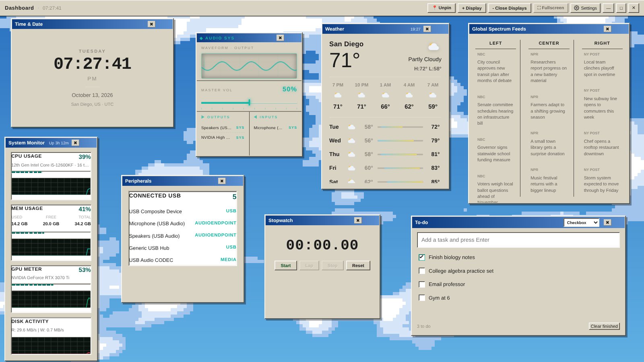Click the USB Audio CODEC row
The height and width of the screenshot is (362, 644).
[x=183, y=260]
